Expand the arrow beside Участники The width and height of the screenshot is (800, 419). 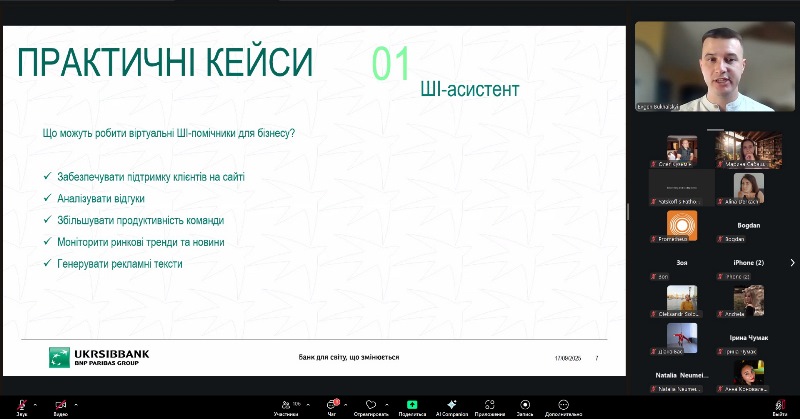[308, 405]
